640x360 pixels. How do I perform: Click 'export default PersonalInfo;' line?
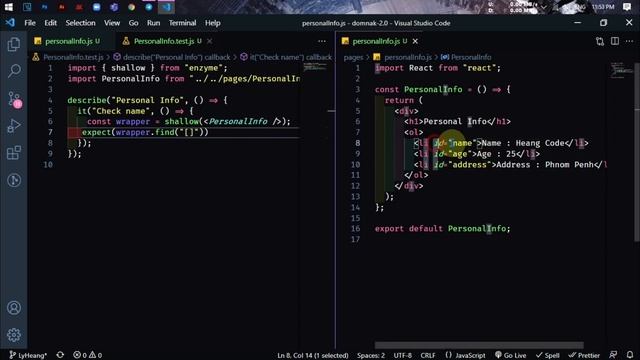click(x=442, y=229)
